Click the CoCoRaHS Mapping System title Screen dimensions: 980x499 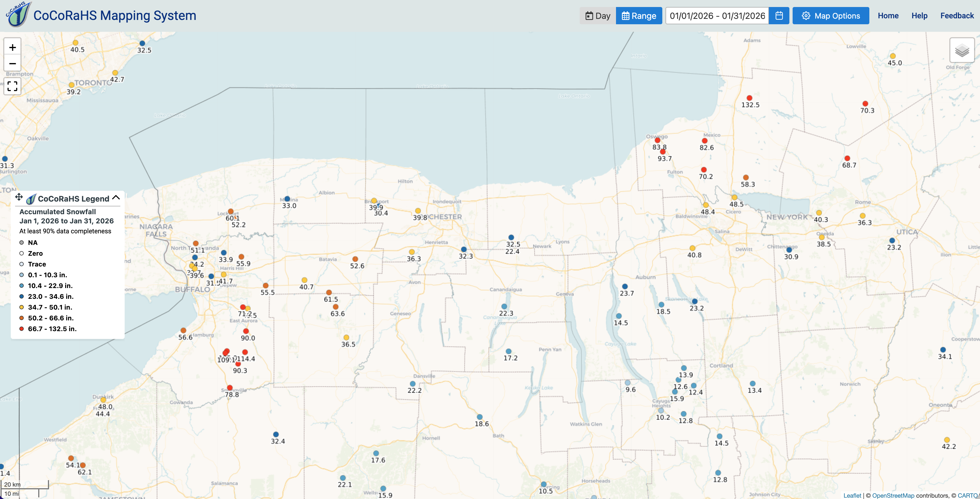[x=115, y=15]
